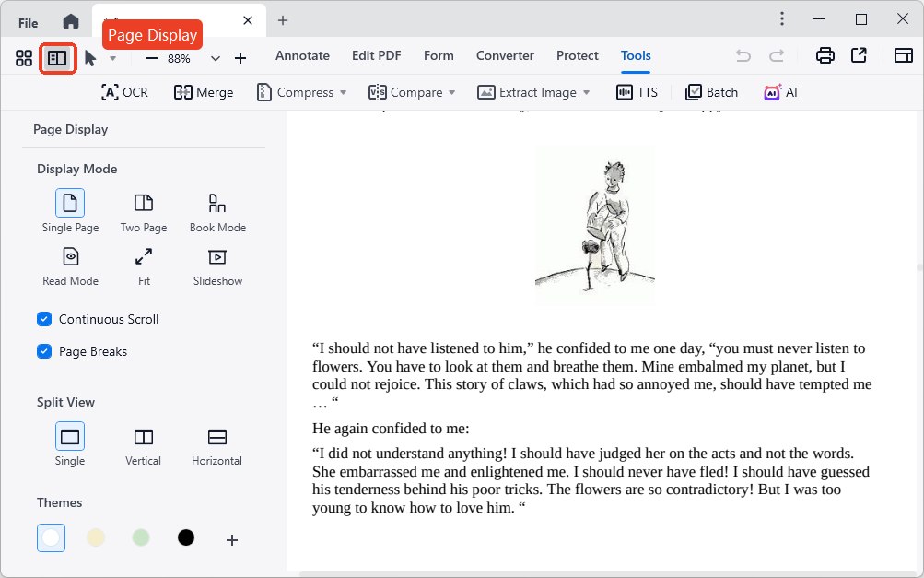Open the Edit PDF tab
924x578 pixels.
tap(376, 55)
